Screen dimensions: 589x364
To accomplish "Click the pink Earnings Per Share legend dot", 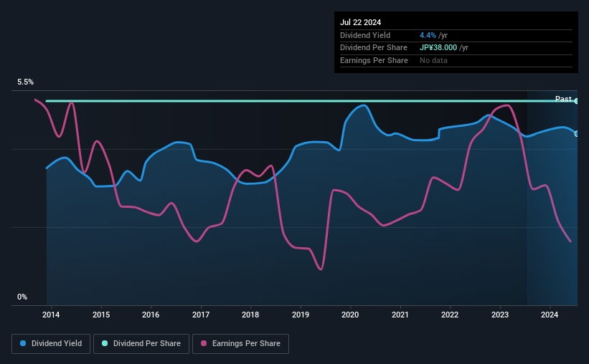I will [x=204, y=343].
